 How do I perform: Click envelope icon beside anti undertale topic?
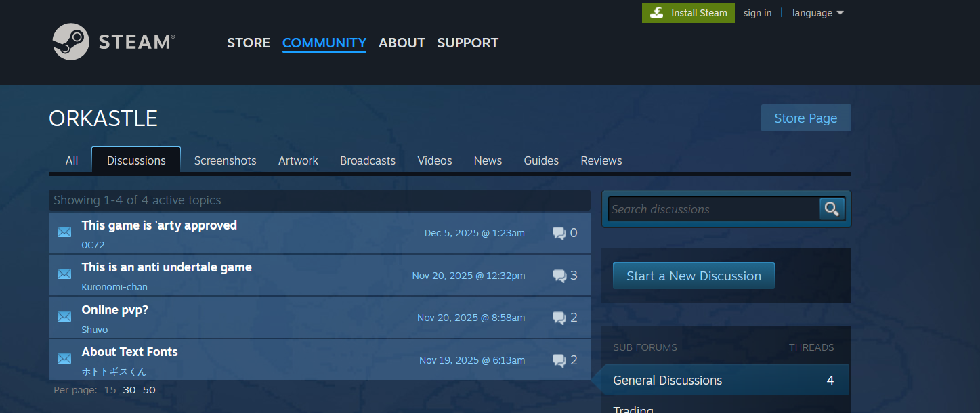64,274
